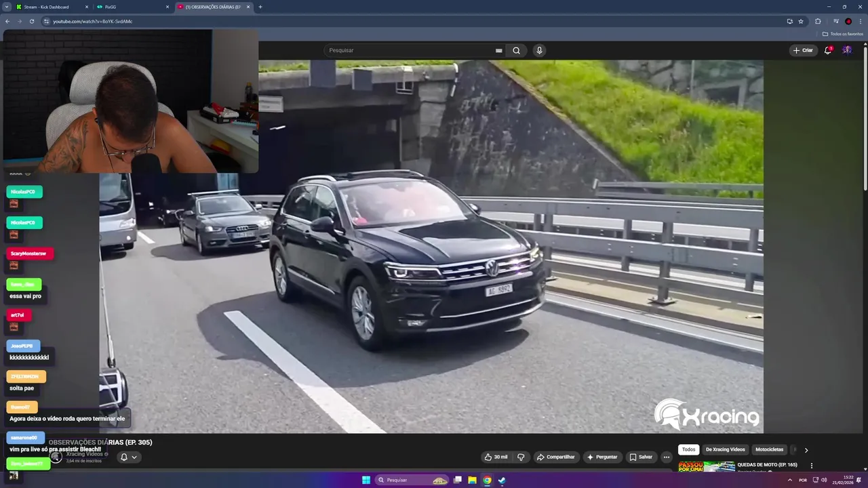Open the Chrome extensions puzzle icon
Image resolution: width=868 pixels, height=488 pixels.
click(x=818, y=21)
